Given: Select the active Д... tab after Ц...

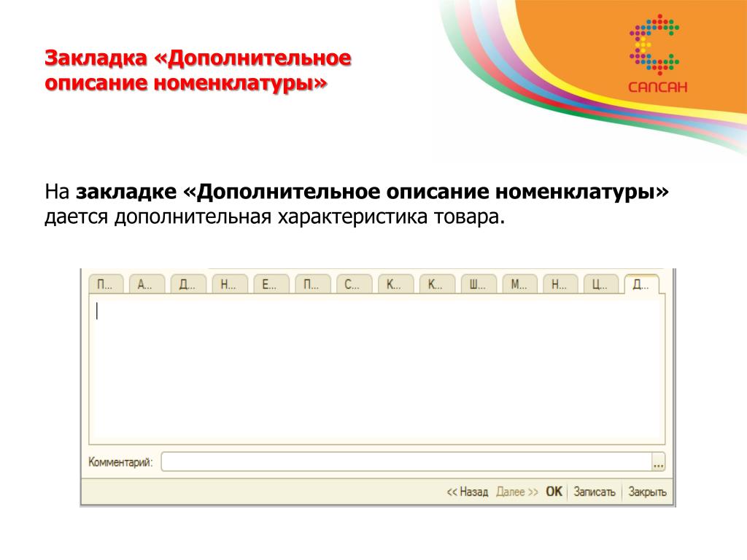Looking at the screenshot, I should [x=642, y=284].
